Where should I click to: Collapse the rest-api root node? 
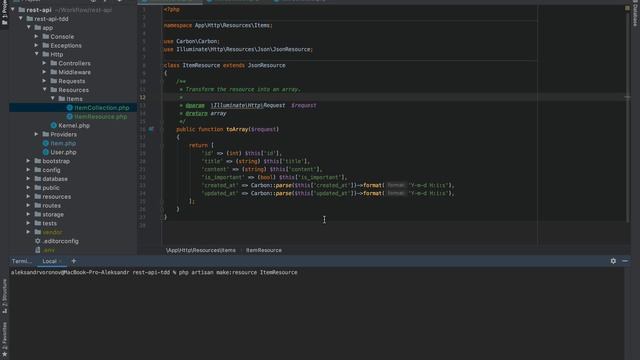13,10
